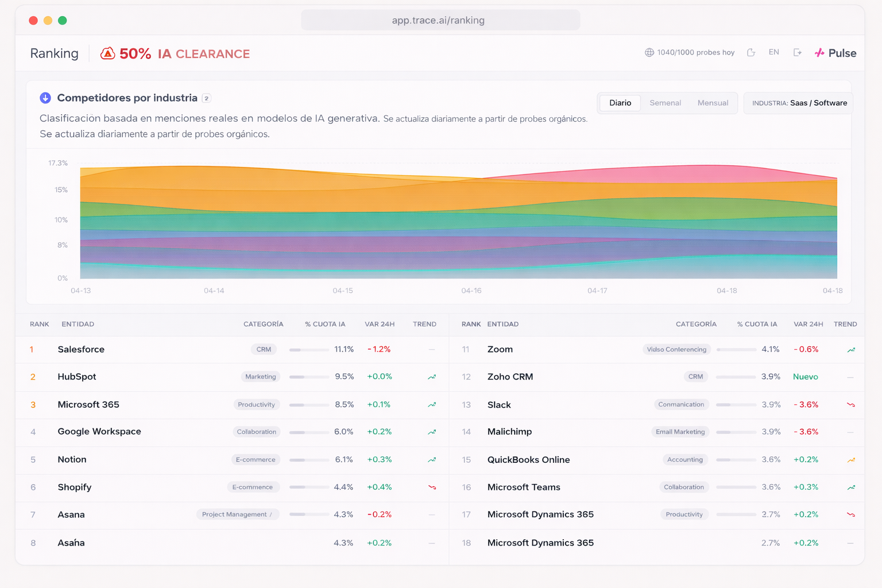This screenshot has height=588, width=882.
Task: Open the Industria Saas / Software dropdown
Action: [x=799, y=103]
